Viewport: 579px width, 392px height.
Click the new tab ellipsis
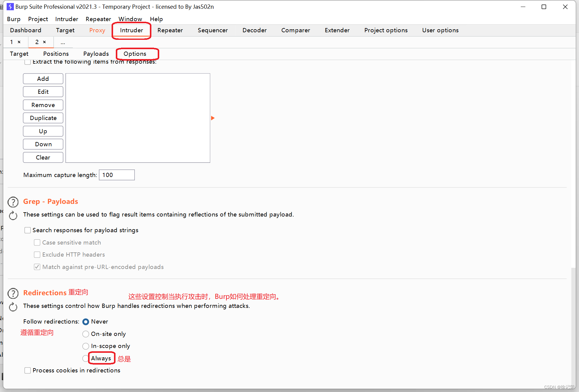[x=63, y=43]
